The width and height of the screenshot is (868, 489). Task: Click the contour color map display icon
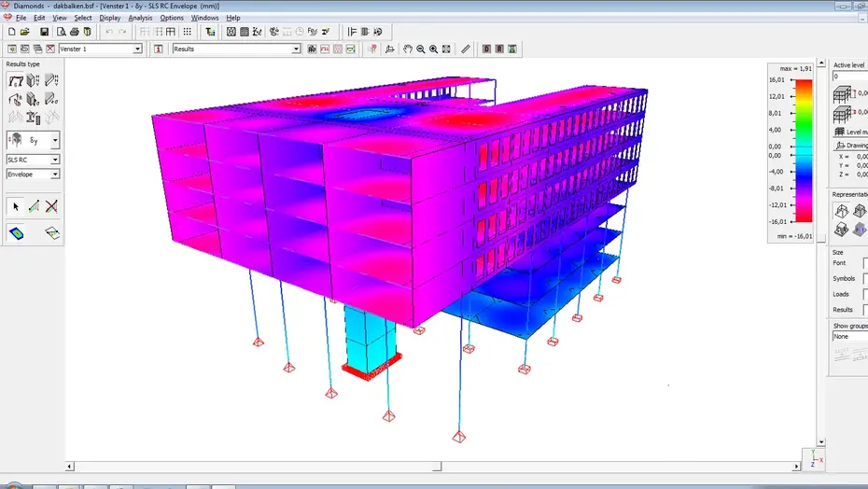16,232
